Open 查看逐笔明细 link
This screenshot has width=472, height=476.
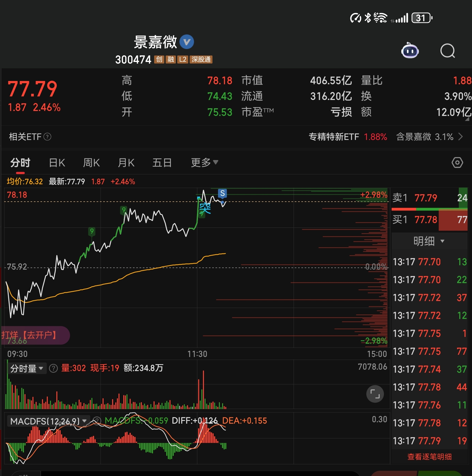point(429,457)
